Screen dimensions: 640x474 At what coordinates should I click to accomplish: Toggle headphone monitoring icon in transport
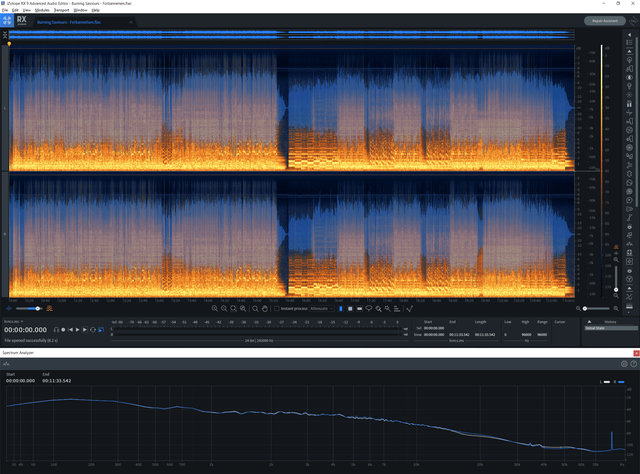click(x=56, y=329)
